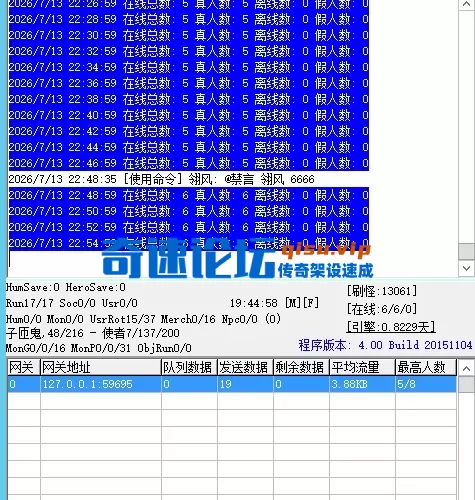
Task: Select the log line at 22:28:59
Action: point(189,19)
